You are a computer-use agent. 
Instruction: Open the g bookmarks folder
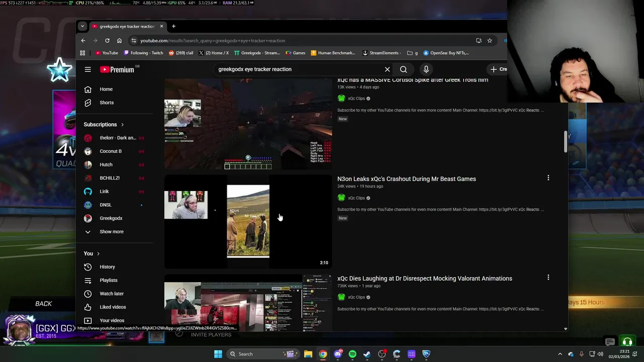tap(413, 53)
